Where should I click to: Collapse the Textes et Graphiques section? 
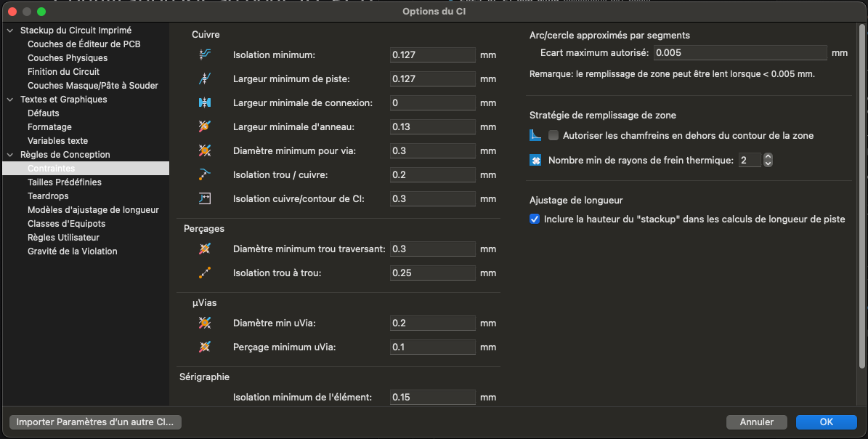[10, 100]
